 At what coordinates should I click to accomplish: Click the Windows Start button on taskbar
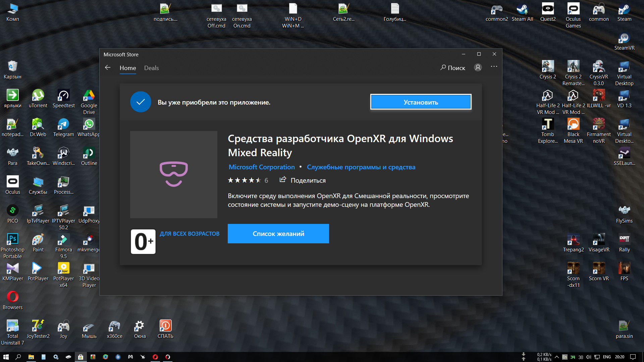(6, 357)
